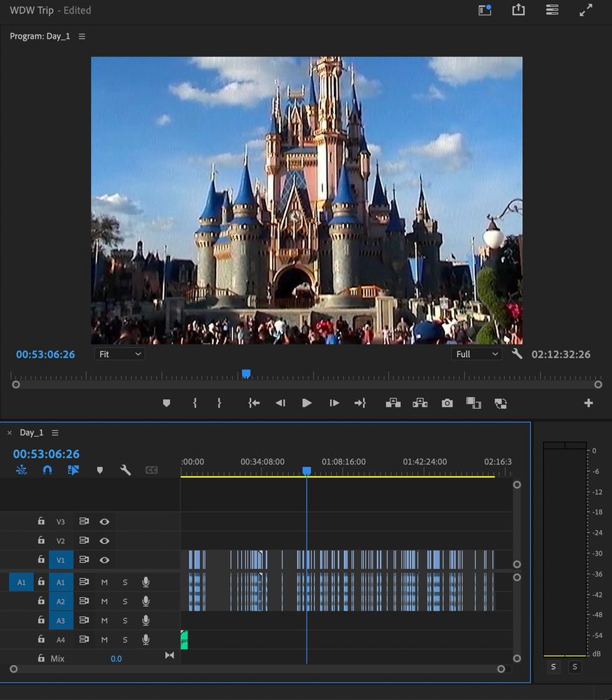Open the Day_1 timeline panel menu
Screen dimensions: 612x700
tap(55, 433)
